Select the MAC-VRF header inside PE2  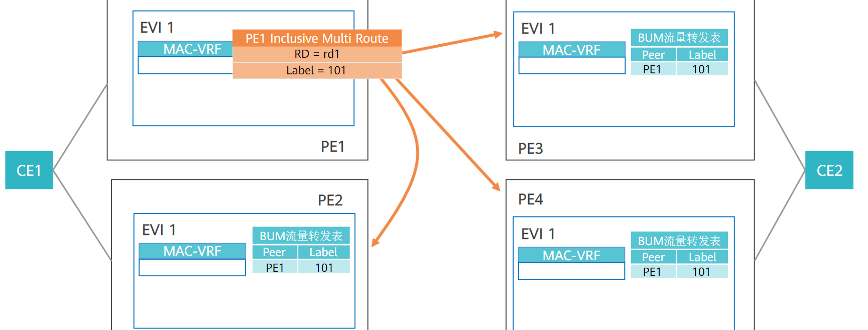[192, 251]
